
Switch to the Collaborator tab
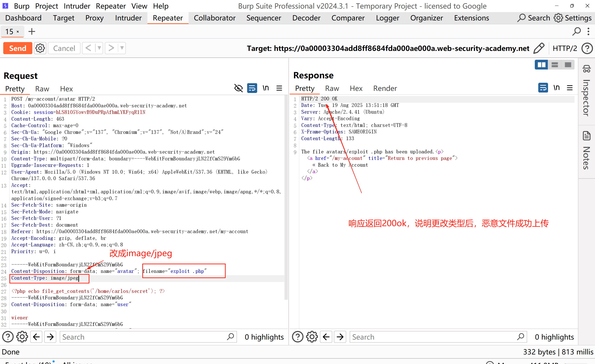[x=214, y=18]
